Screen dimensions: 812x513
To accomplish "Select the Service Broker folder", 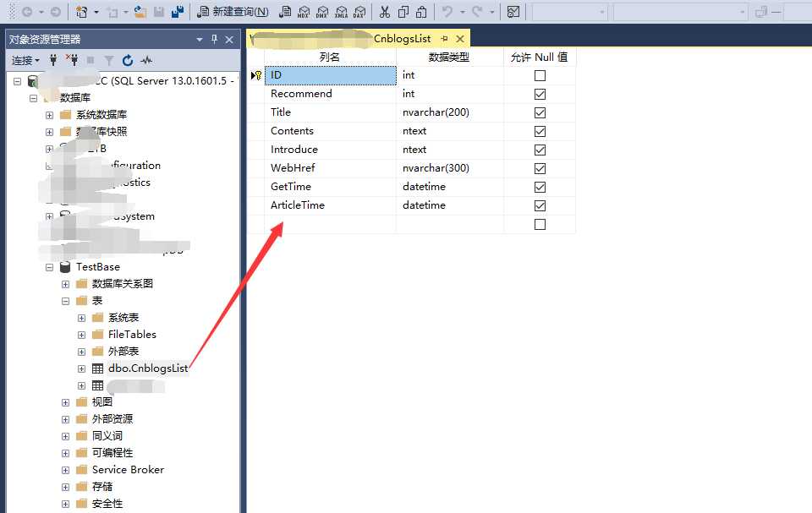I will [x=128, y=470].
